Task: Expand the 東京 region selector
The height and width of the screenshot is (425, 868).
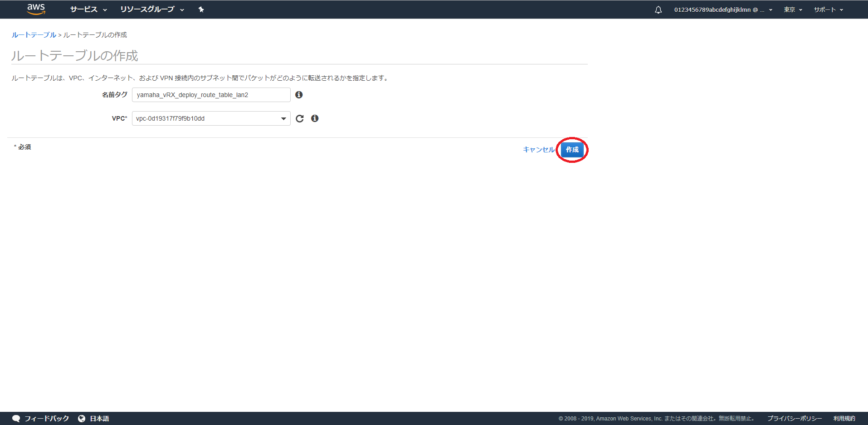Action: click(x=792, y=9)
